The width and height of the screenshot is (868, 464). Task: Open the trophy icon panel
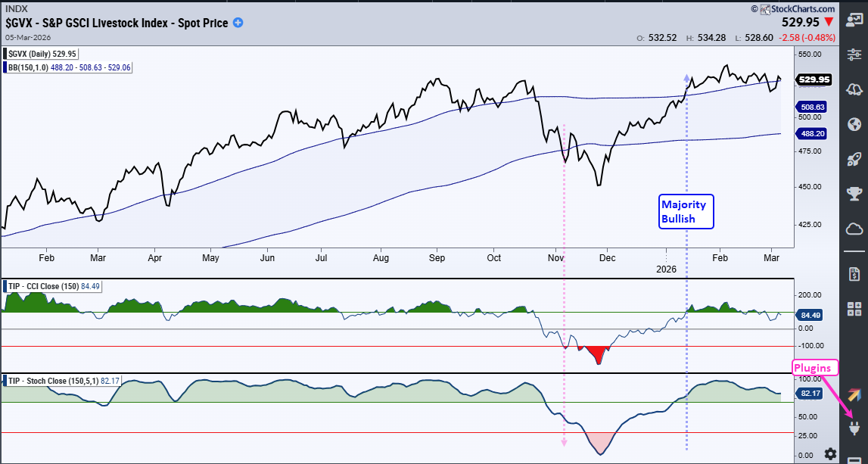[854, 194]
